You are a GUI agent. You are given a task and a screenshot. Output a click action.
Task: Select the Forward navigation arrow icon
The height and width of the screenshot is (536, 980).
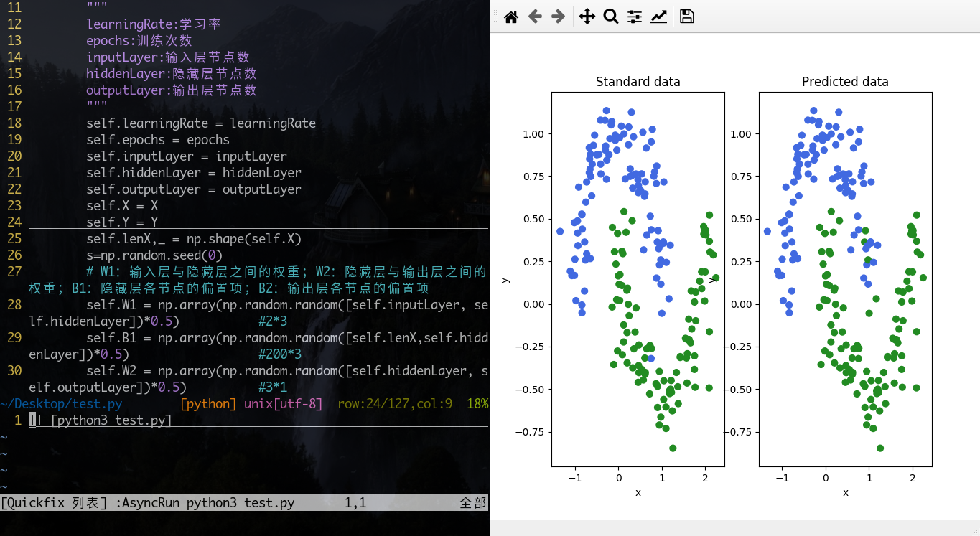(559, 16)
